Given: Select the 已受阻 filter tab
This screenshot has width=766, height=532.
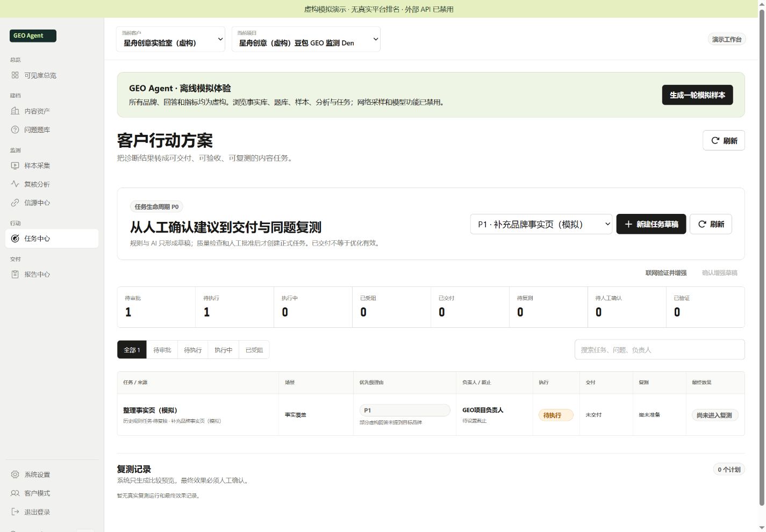Looking at the screenshot, I should (254, 350).
